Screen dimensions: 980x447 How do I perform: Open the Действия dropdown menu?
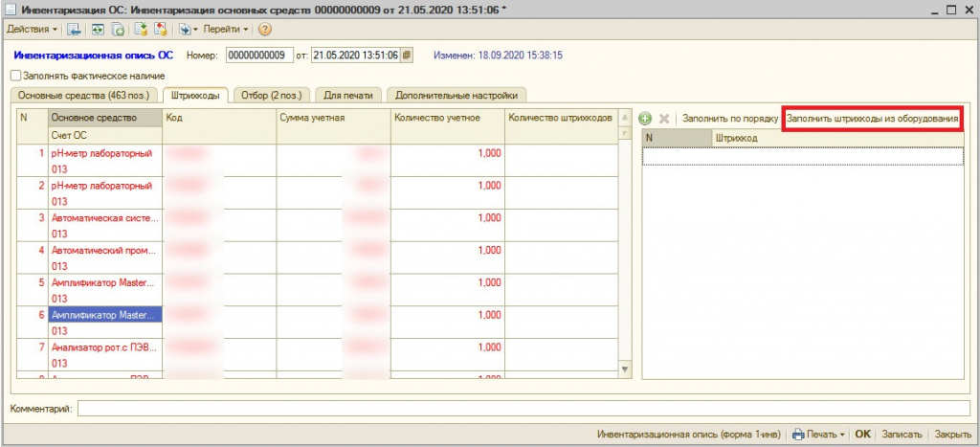[32, 30]
